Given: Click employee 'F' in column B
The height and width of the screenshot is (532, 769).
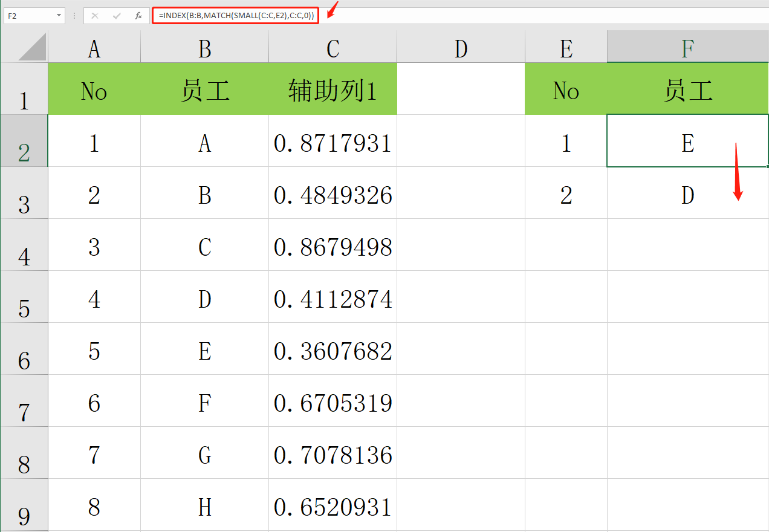Looking at the screenshot, I should [x=205, y=401].
